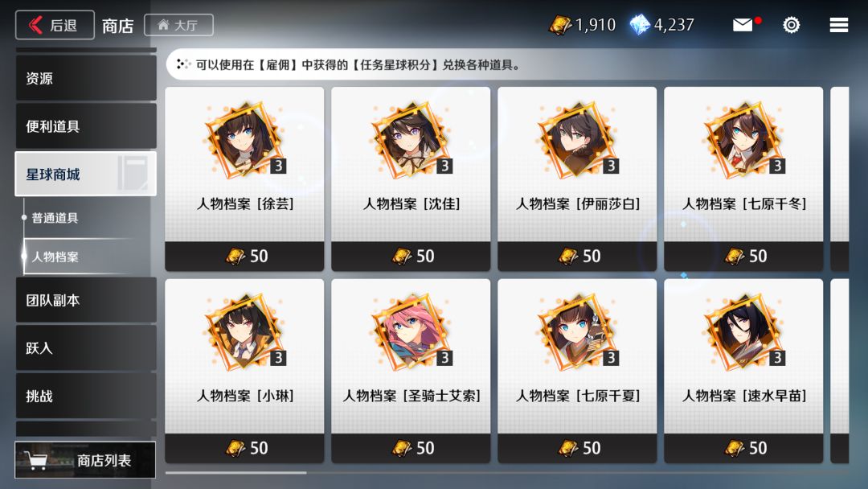Switch to the 便利道具 shop tab
The image size is (868, 489).
(x=86, y=126)
